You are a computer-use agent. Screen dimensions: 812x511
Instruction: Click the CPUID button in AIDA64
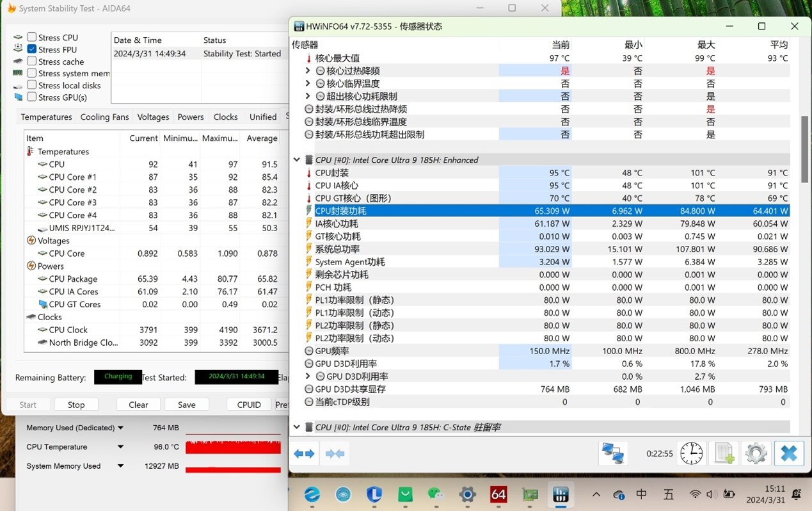point(249,405)
